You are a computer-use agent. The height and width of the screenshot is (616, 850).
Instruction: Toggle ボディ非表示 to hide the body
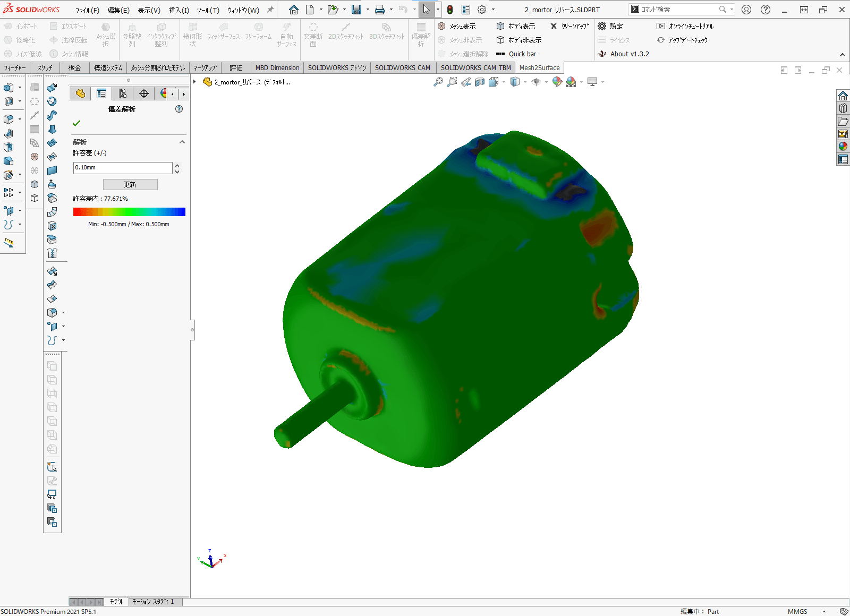tap(519, 40)
